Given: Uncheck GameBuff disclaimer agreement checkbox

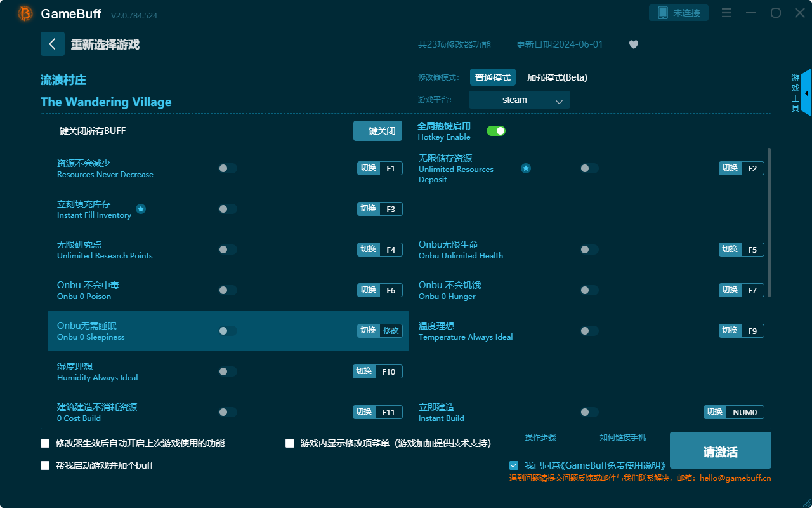Looking at the screenshot, I should click(x=514, y=465).
